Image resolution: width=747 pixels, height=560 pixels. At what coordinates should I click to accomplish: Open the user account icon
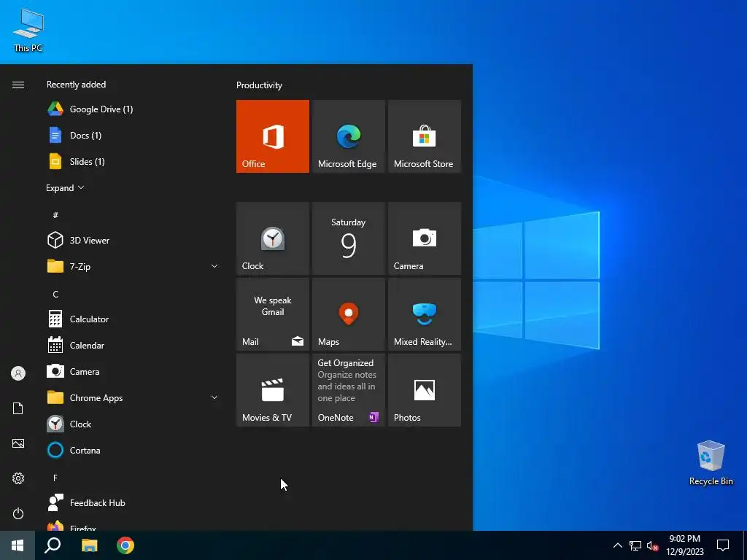(x=18, y=373)
